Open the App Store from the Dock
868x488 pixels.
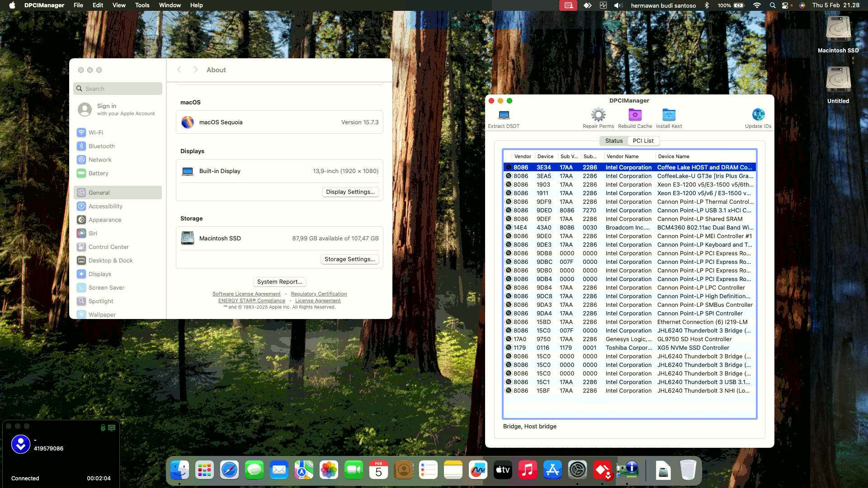pos(552,470)
